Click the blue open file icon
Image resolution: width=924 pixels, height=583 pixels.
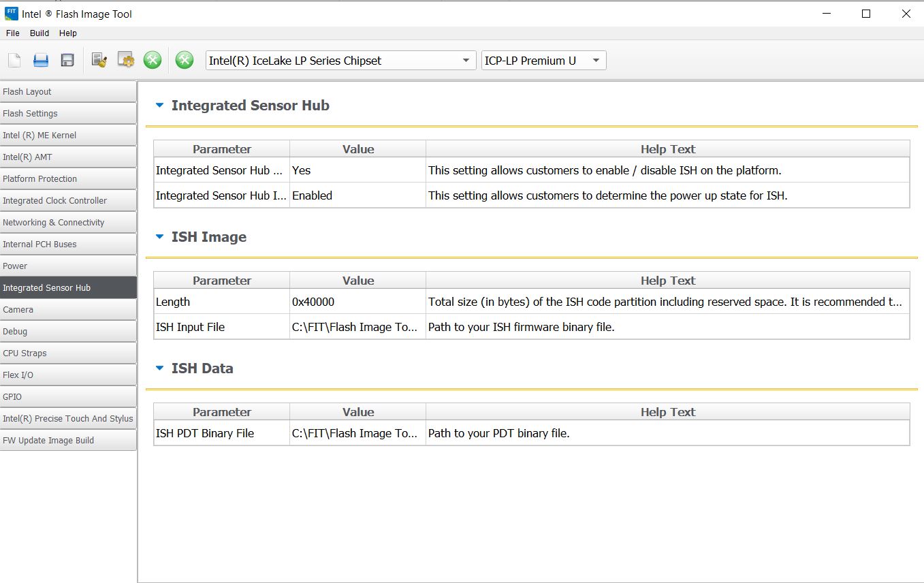click(x=41, y=60)
